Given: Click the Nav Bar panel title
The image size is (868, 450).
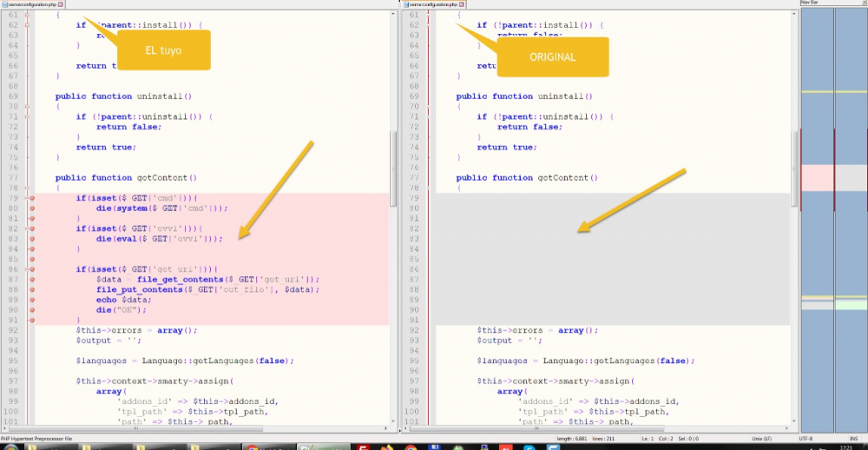Looking at the screenshot, I should coord(810,3).
